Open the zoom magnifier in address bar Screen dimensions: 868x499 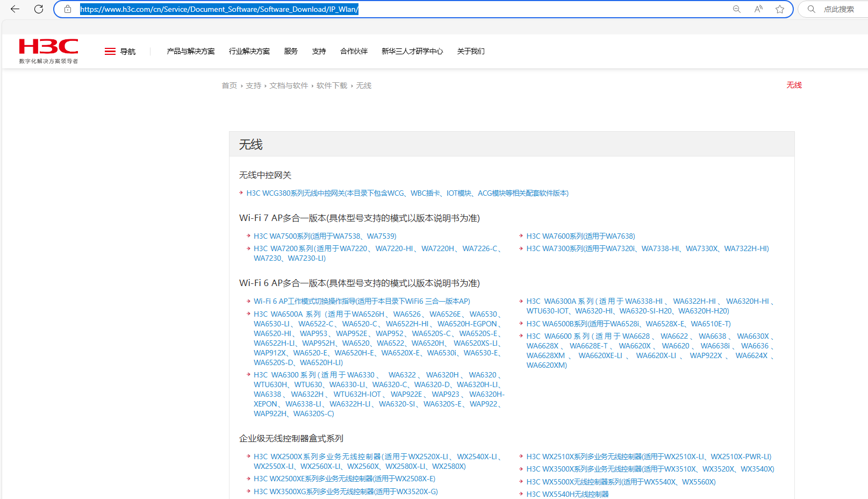click(737, 9)
